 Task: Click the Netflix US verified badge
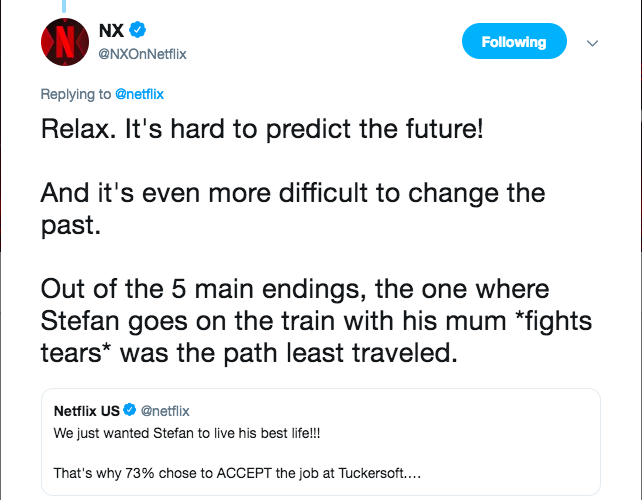[130, 411]
